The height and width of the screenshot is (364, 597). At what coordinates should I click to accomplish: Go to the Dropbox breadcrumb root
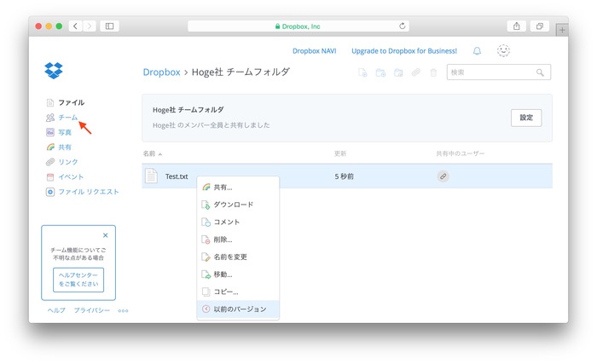coord(161,72)
